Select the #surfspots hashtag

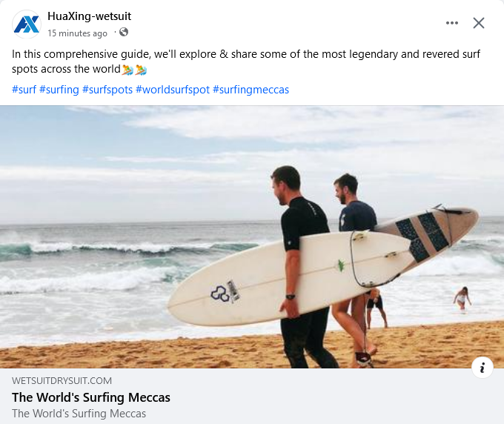pyautogui.click(x=107, y=90)
